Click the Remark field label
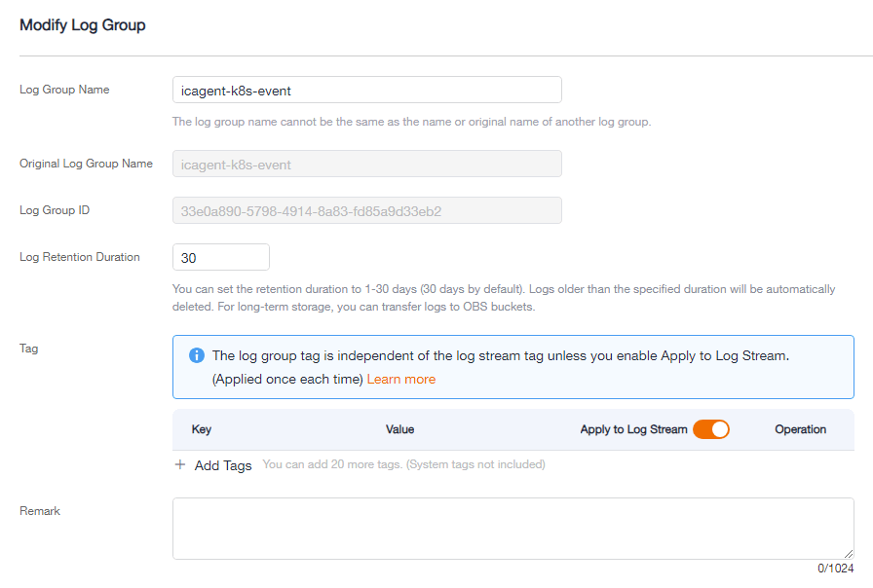Image resolution: width=873 pixels, height=588 pixels. [40, 511]
